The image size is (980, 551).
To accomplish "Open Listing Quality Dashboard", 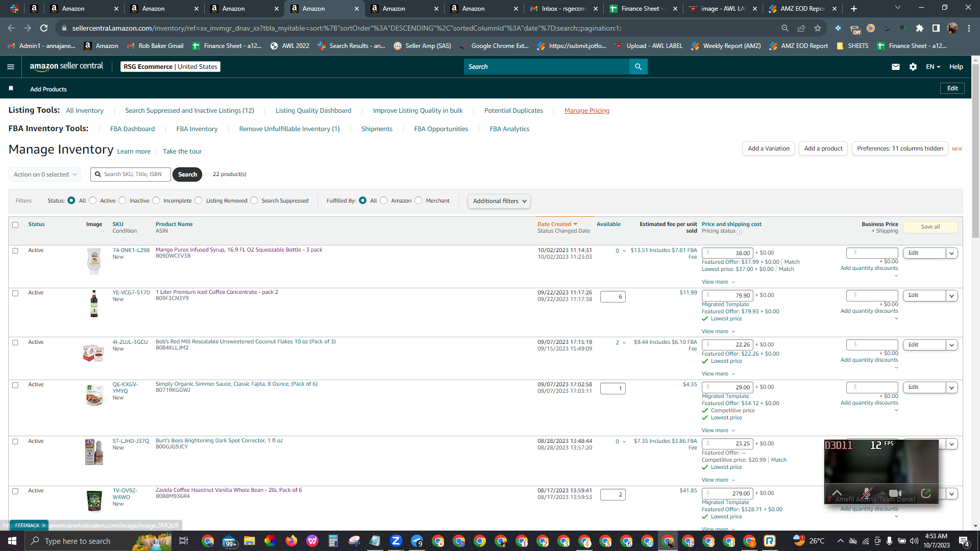I will [x=313, y=111].
